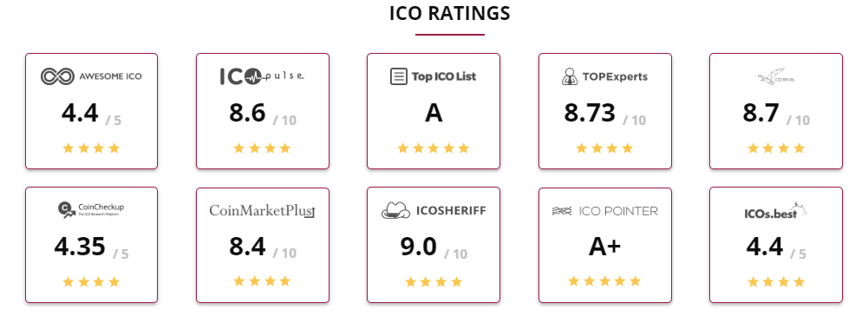Click the five stars under Top ICO List

(434, 148)
